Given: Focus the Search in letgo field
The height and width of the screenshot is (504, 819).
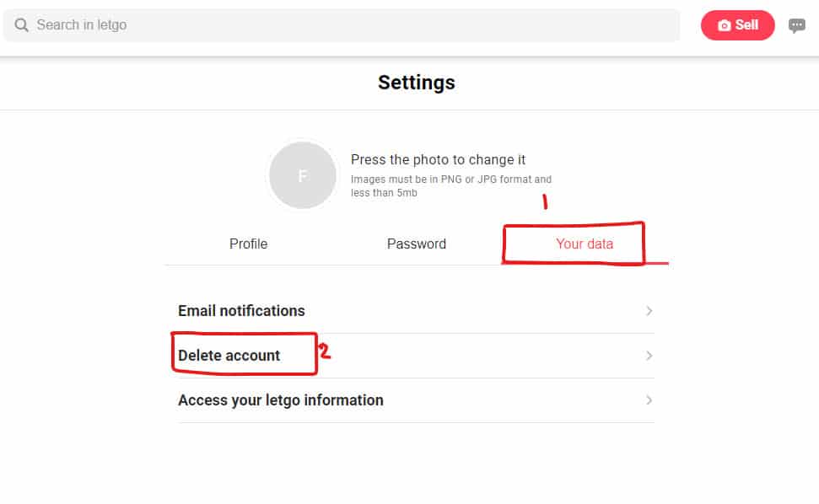Looking at the screenshot, I should click(342, 25).
